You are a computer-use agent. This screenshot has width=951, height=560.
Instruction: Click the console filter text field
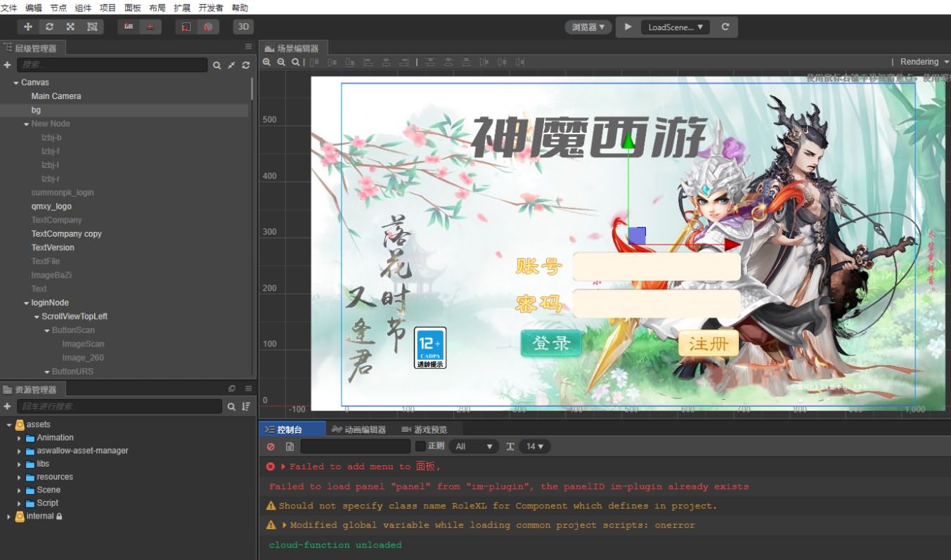pos(355,446)
